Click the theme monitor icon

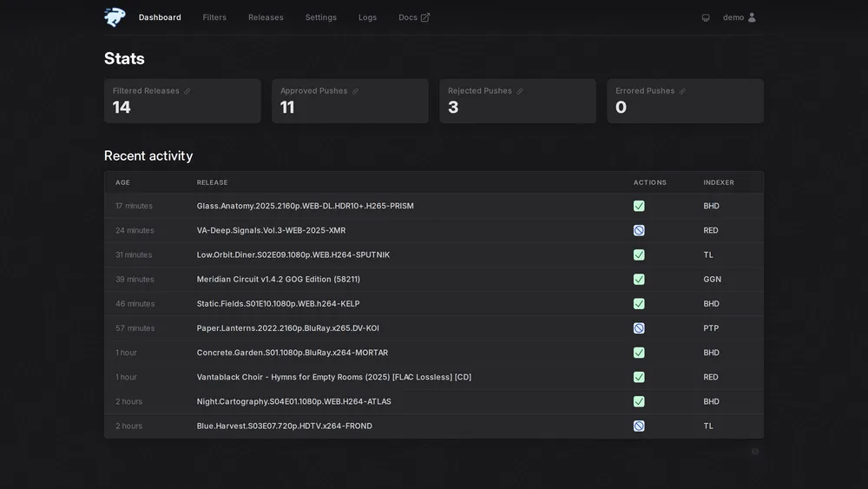pyautogui.click(x=705, y=17)
